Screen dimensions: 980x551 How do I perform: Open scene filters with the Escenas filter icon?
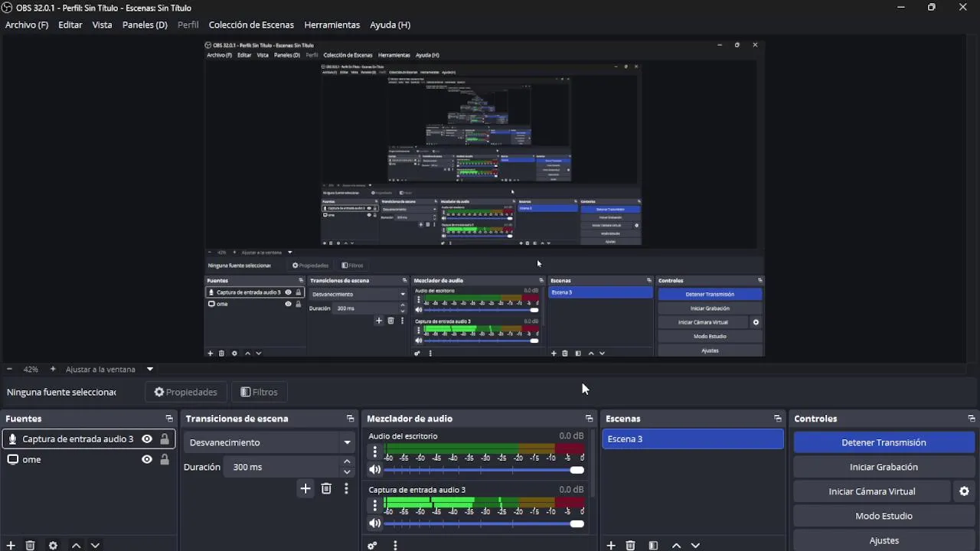[653, 546]
